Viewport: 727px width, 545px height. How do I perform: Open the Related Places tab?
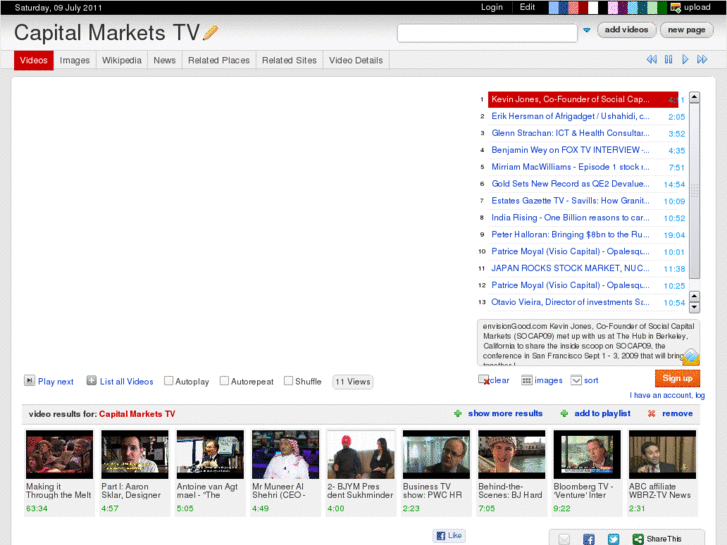tap(219, 60)
